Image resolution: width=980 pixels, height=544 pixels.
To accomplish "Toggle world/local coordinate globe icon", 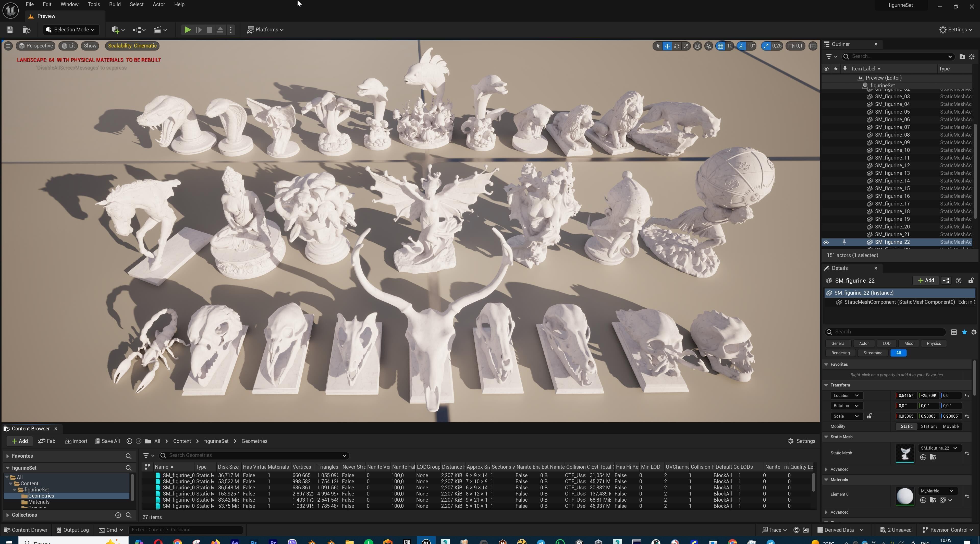I will [x=697, y=46].
